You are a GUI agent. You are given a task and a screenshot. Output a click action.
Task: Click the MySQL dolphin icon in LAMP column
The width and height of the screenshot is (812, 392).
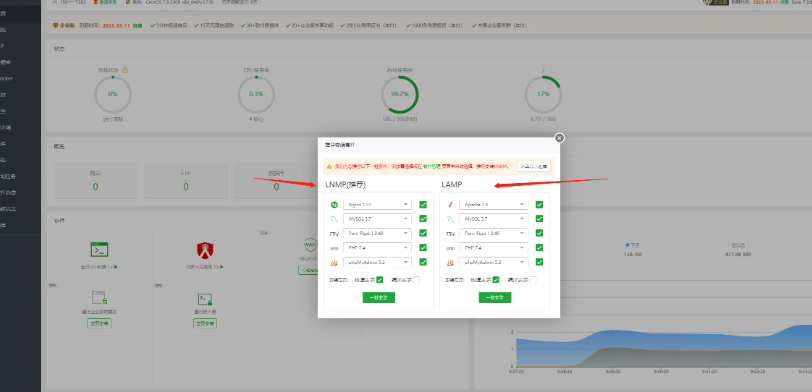pyautogui.click(x=450, y=219)
